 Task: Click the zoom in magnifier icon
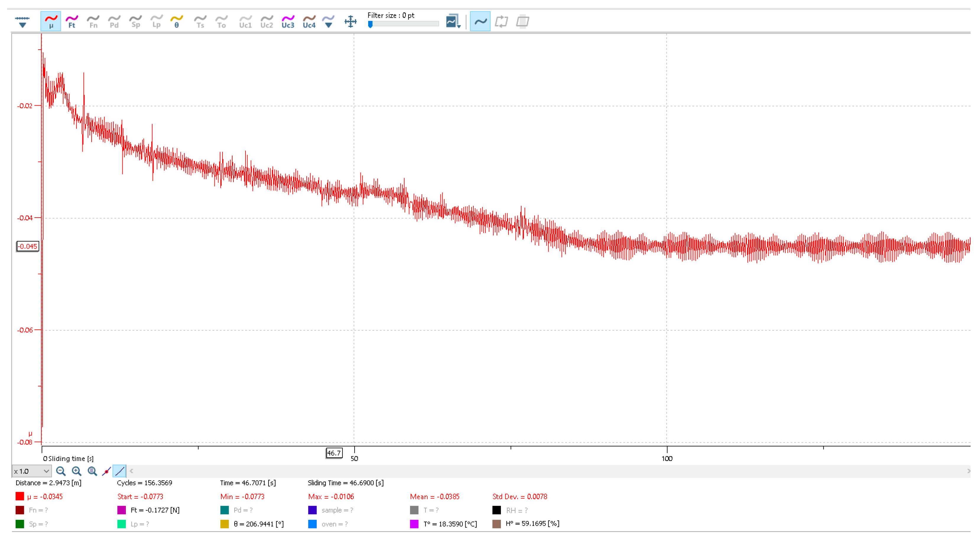[x=77, y=471]
